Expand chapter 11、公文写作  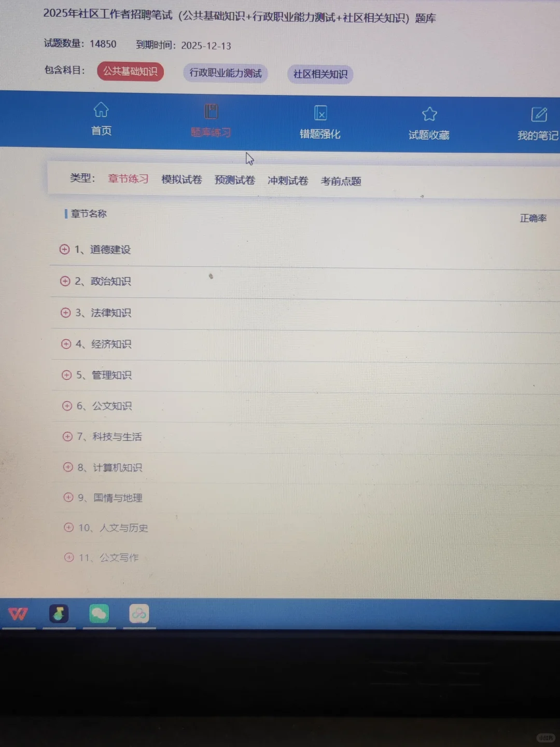point(69,557)
